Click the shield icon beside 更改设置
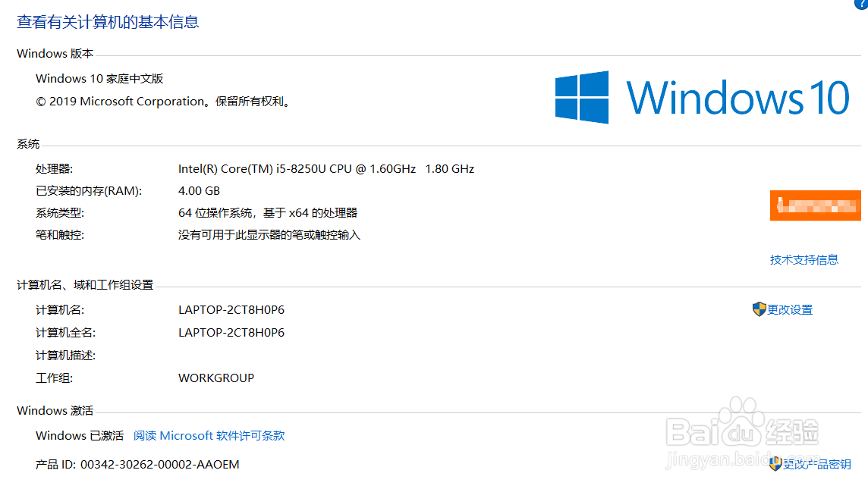 coord(759,309)
